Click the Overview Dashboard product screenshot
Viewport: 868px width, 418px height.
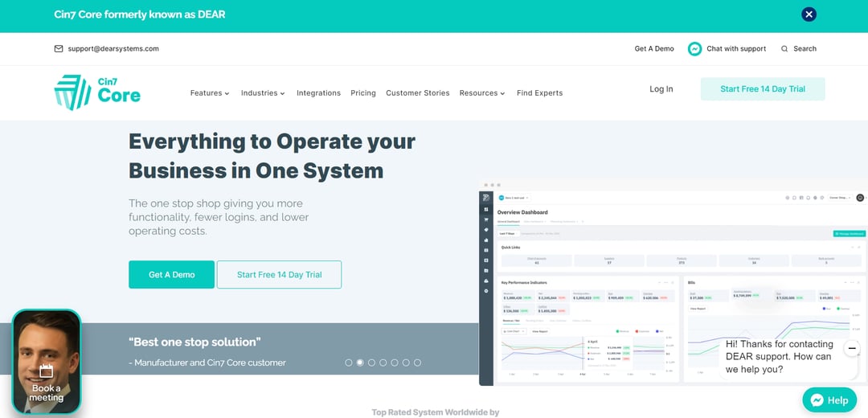coord(674,282)
